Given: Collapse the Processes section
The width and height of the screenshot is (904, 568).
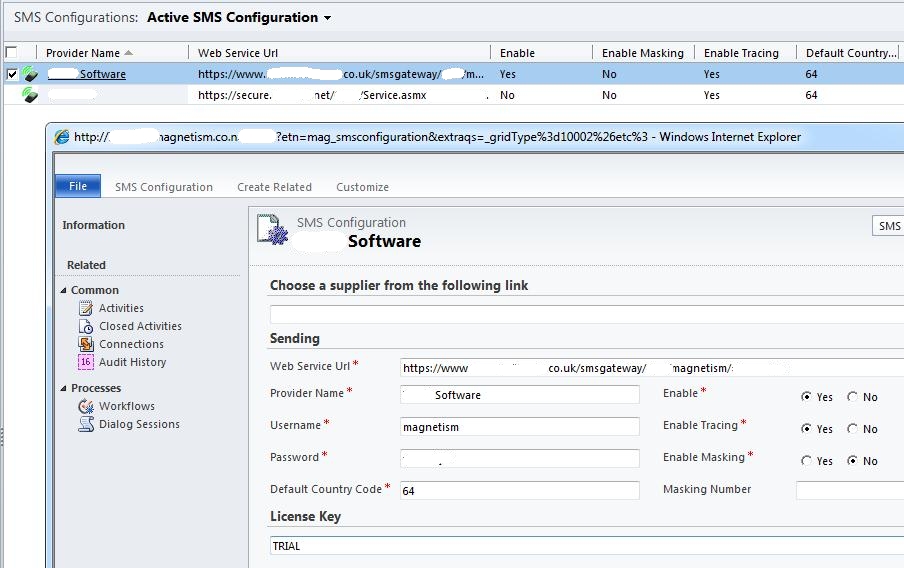Looking at the screenshot, I should click(x=65, y=389).
